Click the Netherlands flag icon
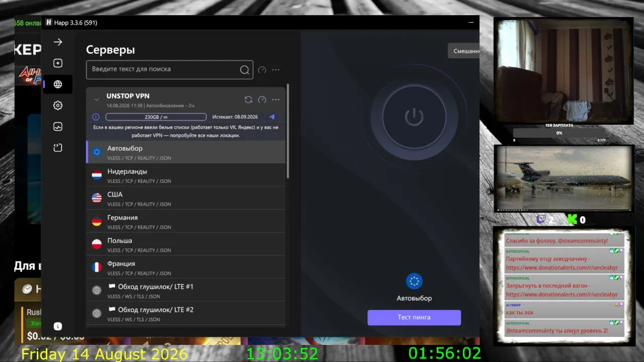 coord(97,175)
